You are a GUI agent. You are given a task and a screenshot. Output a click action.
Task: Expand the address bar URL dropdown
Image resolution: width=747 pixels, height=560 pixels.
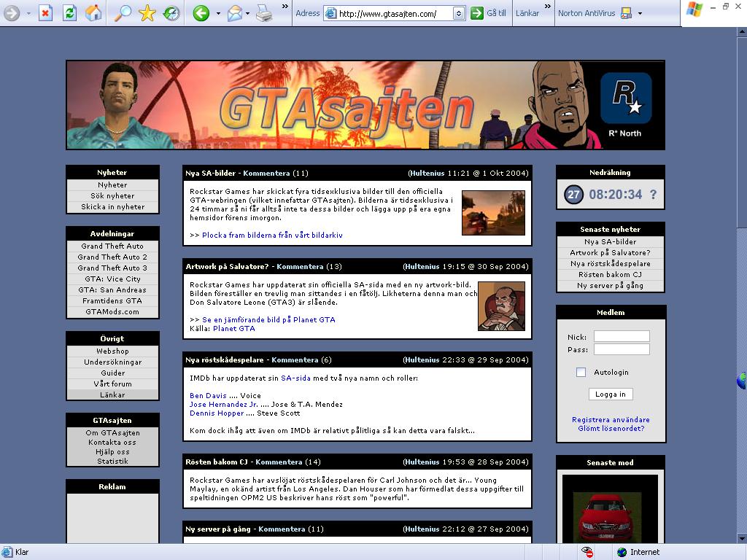tap(458, 13)
